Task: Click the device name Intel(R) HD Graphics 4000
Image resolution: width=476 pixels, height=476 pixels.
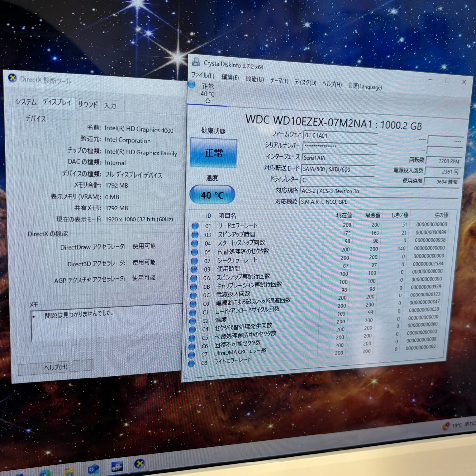Action: (x=139, y=129)
